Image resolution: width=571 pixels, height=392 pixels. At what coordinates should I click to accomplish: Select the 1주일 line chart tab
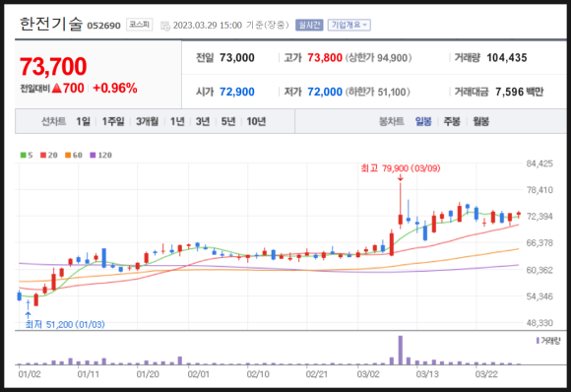click(x=113, y=121)
